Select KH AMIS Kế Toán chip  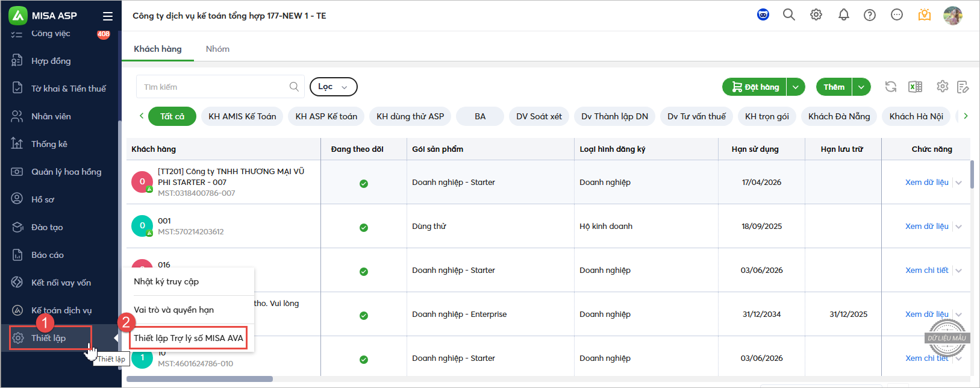(x=242, y=116)
